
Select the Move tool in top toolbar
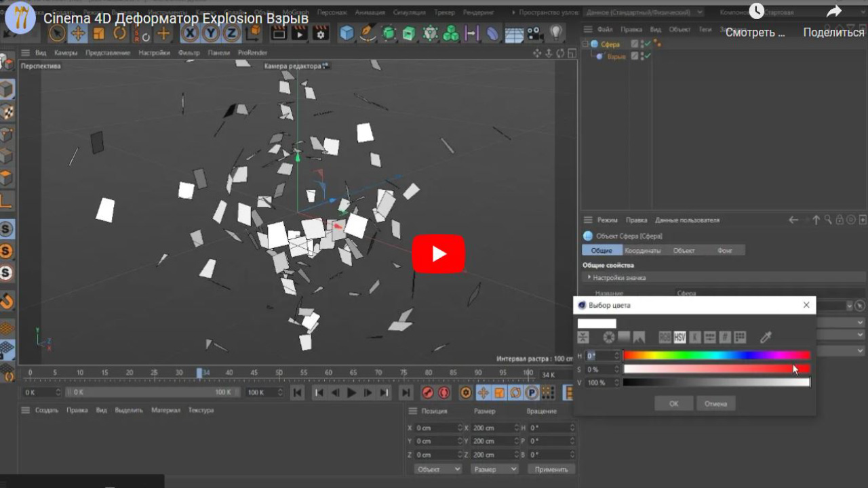coord(78,33)
